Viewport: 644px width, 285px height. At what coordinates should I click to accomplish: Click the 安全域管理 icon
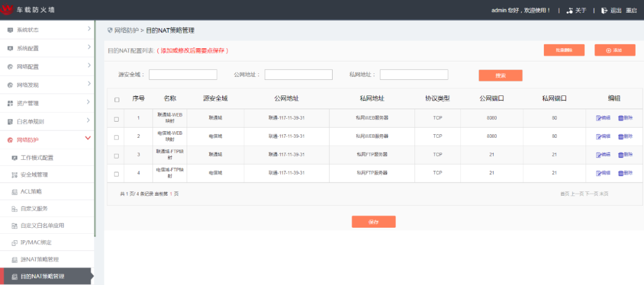(x=14, y=175)
